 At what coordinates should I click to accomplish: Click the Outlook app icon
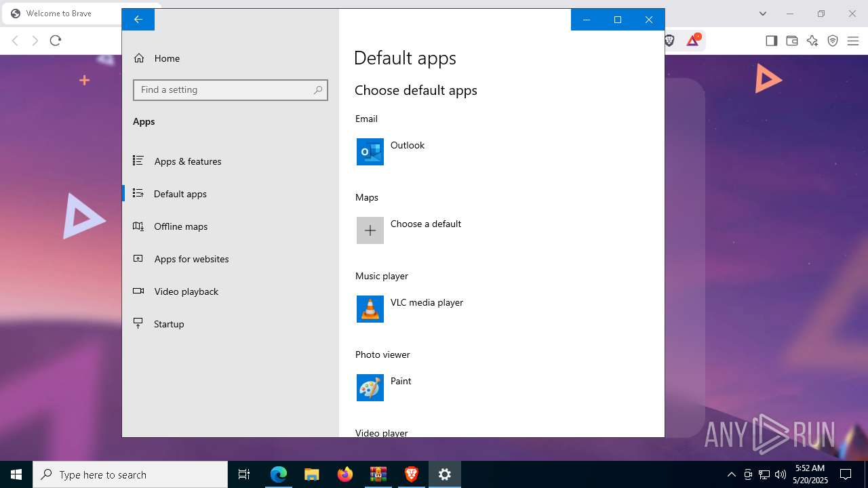pyautogui.click(x=370, y=152)
